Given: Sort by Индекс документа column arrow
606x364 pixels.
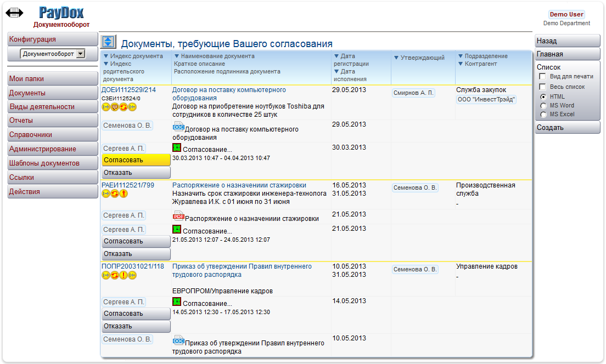Looking at the screenshot, I should (106, 56).
